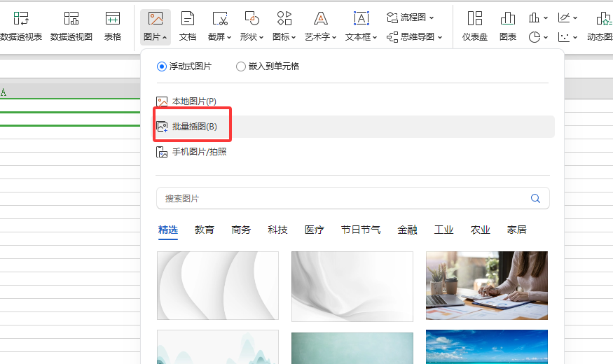The height and width of the screenshot is (364, 613).
Task: Select the woman at desk photo
Action: point(487,286)
